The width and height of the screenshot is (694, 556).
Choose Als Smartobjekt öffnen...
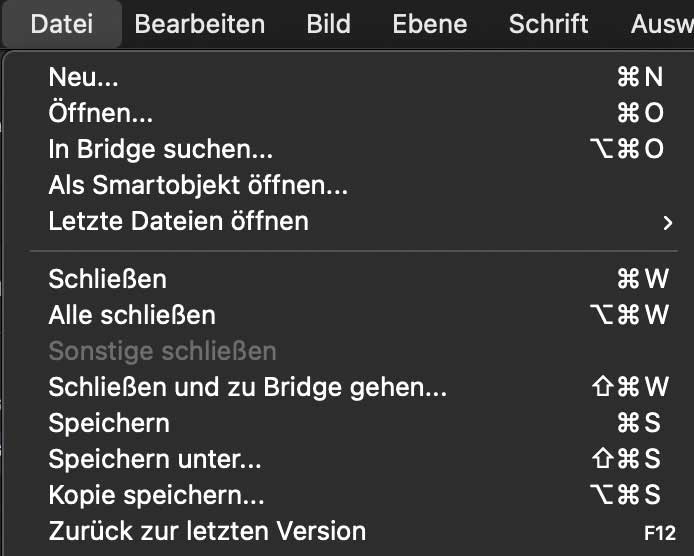tap(198, 185)
